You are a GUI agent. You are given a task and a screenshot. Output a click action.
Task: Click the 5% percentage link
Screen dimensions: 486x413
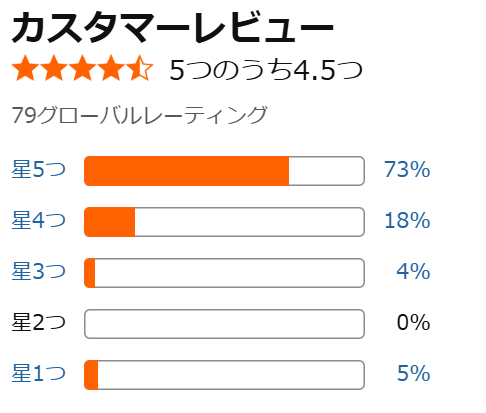[413, 373]
